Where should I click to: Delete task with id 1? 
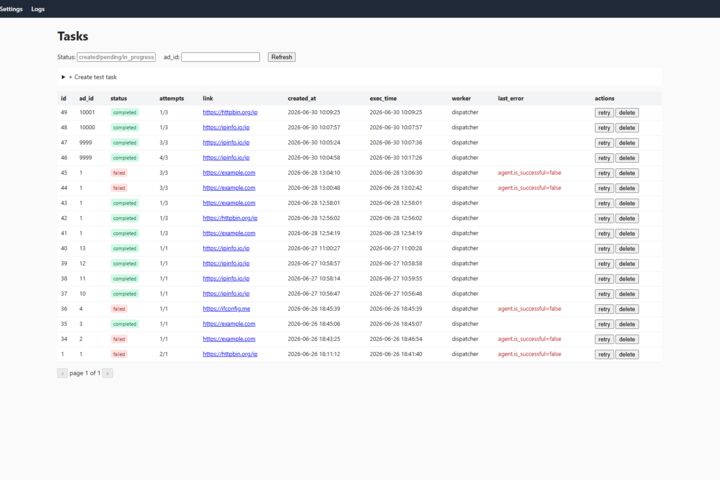[x=627, y=355]
